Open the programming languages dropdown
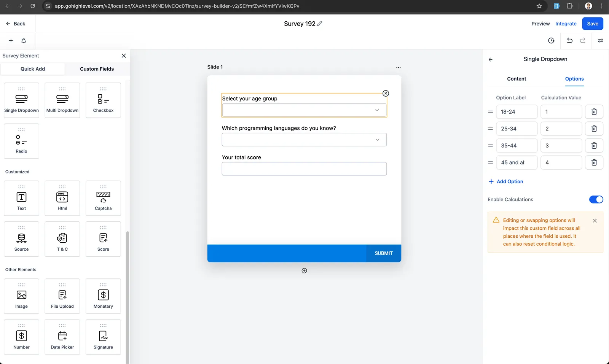 pyautogui.click(x=304, y=140)
